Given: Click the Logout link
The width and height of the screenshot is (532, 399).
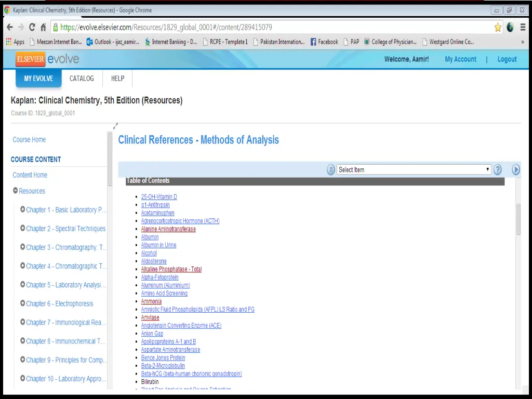Looking at the screenshot, I should click(x=507, y=59).
